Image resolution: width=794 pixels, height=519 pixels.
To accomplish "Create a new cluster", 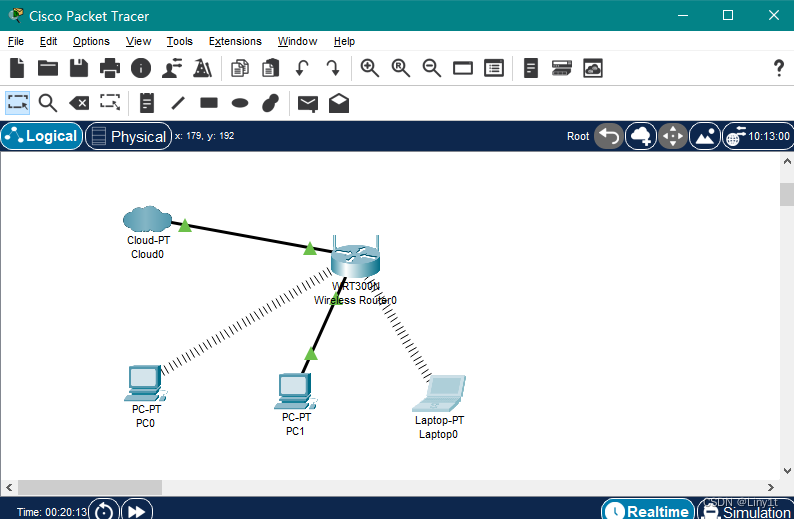I will point(641,136).
